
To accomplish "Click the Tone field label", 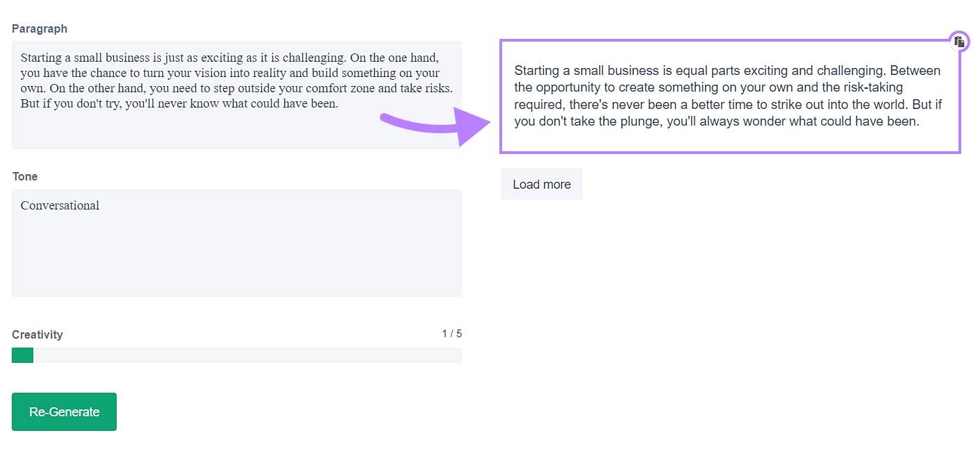I will tap(25, 177).
